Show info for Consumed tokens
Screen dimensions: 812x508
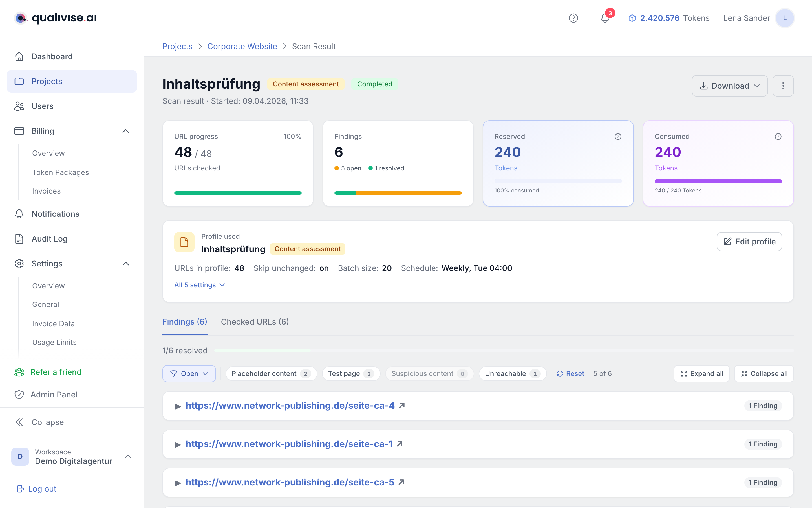point(778,136)
